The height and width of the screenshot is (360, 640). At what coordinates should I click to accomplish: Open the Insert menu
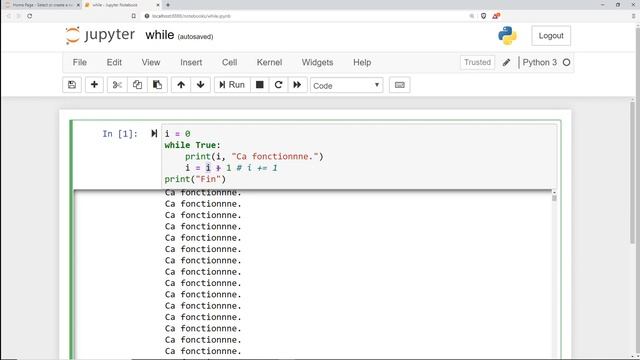click(x=191, y=62)
